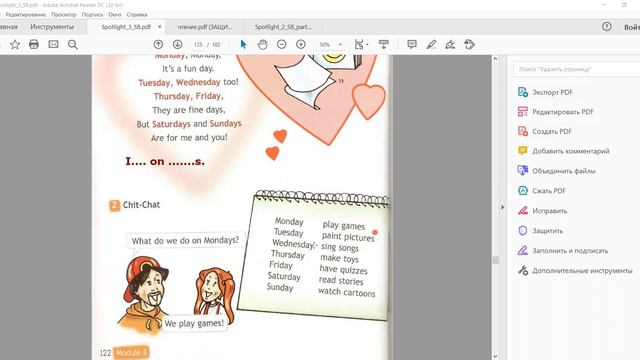Open the Справка menu

pyautogui.click(x=137, y=14)
